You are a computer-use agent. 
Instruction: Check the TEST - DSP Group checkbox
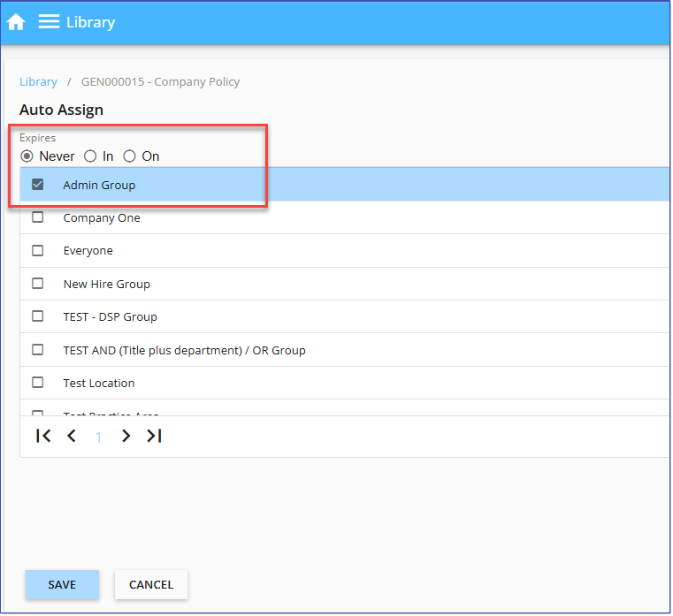[38, 316]
